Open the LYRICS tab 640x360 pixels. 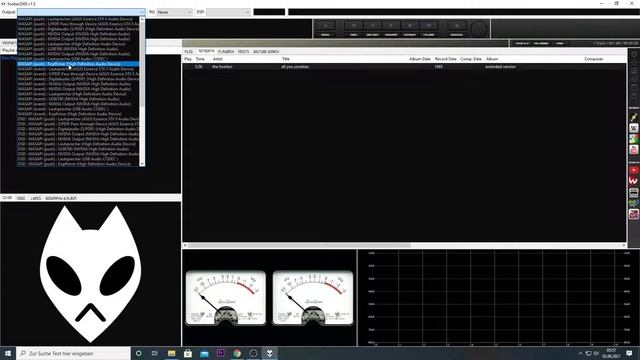36,198
